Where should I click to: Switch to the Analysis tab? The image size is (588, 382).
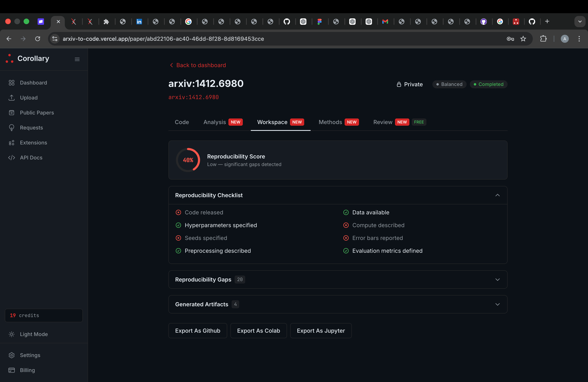click(x=223, y=122)
